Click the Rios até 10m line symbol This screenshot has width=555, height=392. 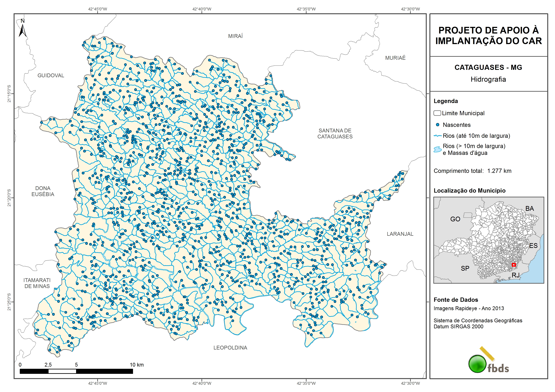[x=437, y=136]
